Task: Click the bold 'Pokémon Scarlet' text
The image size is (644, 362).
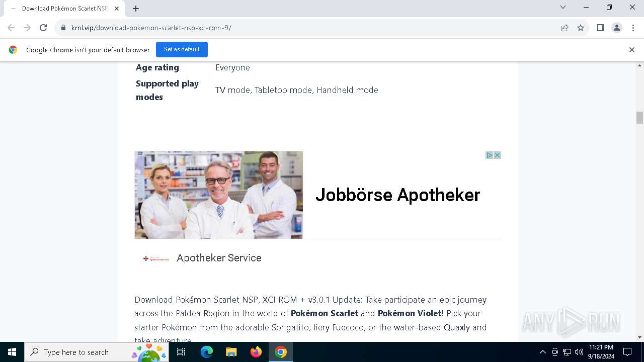Action: [325, 313]
